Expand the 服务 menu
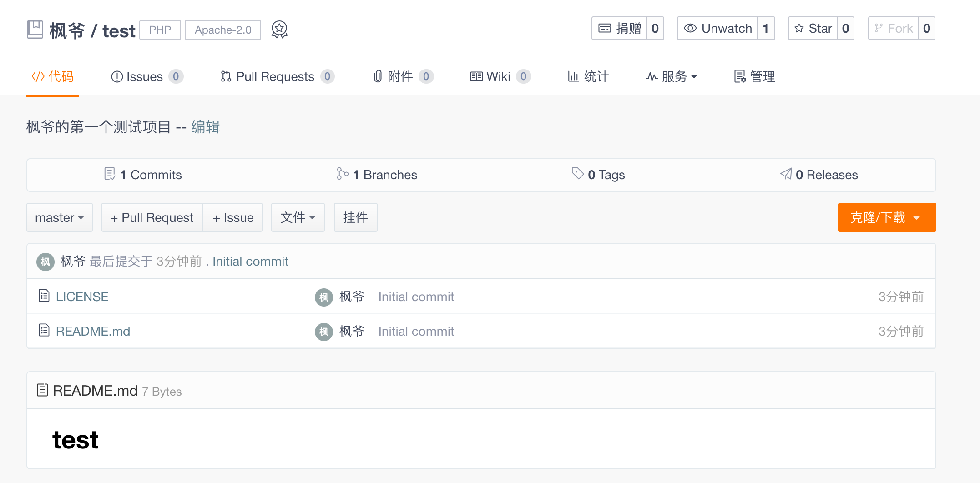This screenshot has width=980, height=483. click(672, 76)
